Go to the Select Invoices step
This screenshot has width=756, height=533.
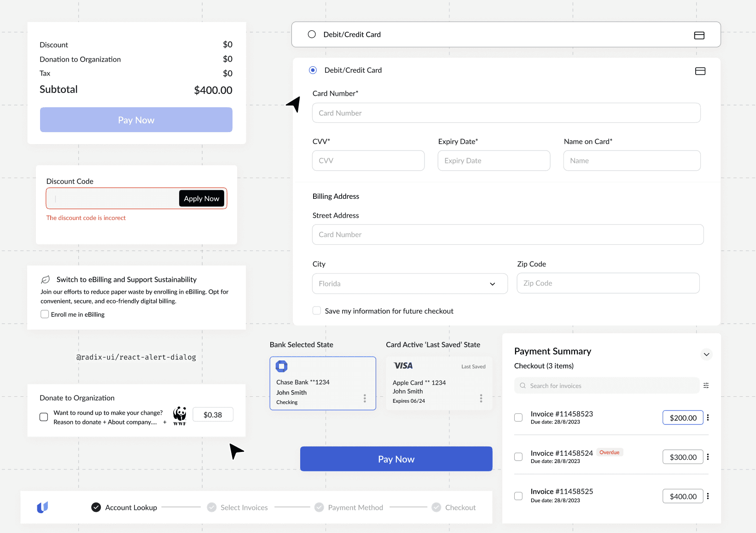click(238, 507)
